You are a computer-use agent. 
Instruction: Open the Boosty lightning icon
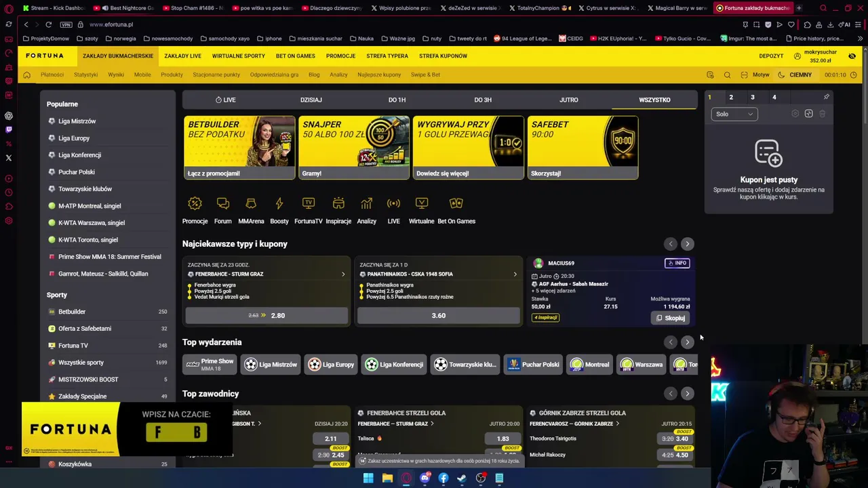tap(279, 203)
